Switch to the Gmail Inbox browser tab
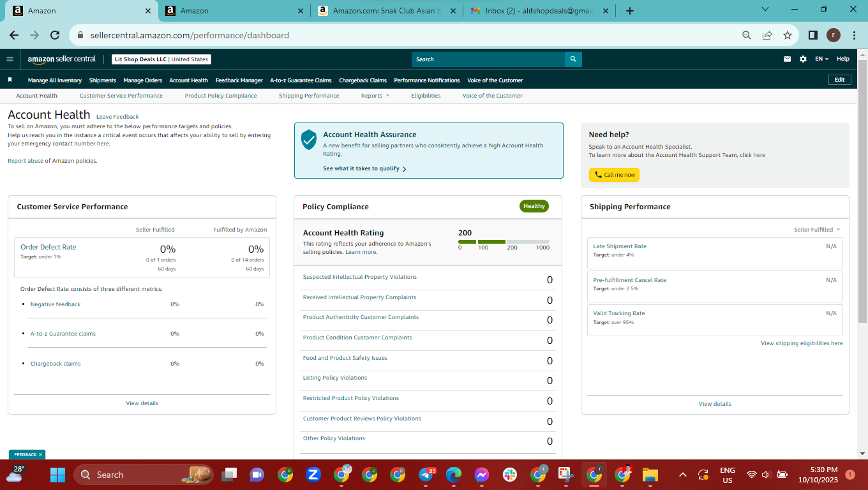Viewport: 868px width, 490px height. 540,11
